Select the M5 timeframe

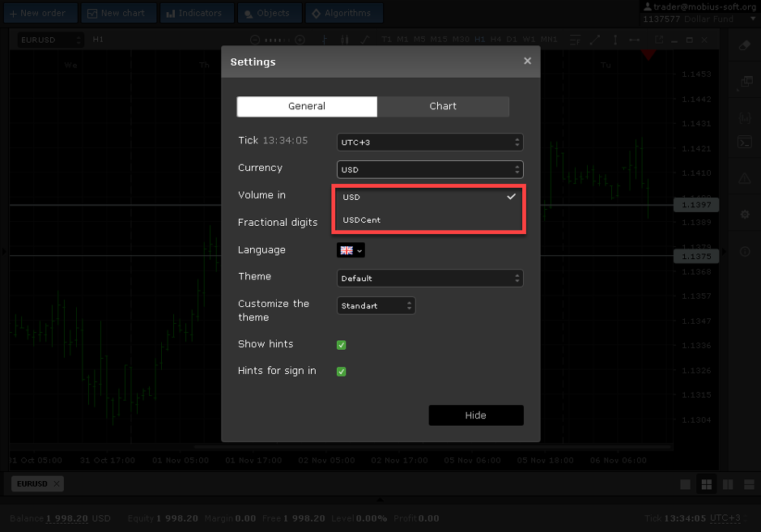point(420,40)
